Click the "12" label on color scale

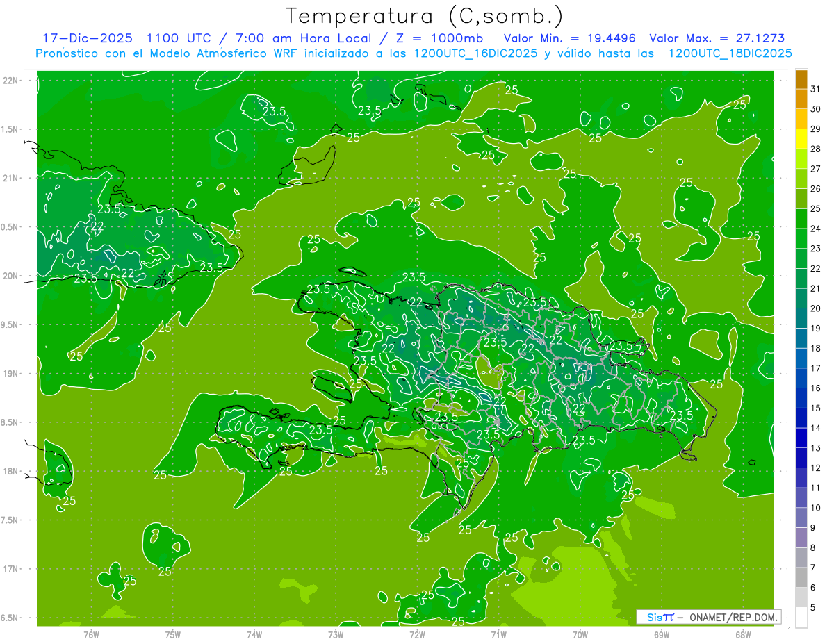816,468
